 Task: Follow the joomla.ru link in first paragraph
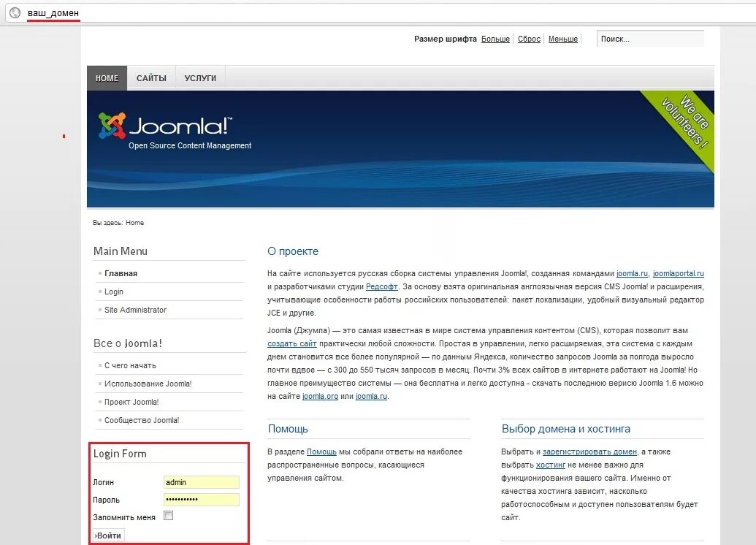[x=632, y=273]
